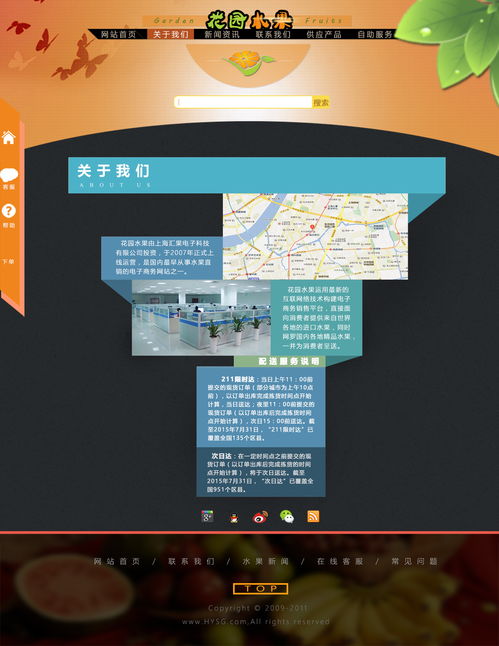Click the teal paragraph beginning 花园水果运用最新的
This screenshot has height=646, width=499.
[317, 318]
